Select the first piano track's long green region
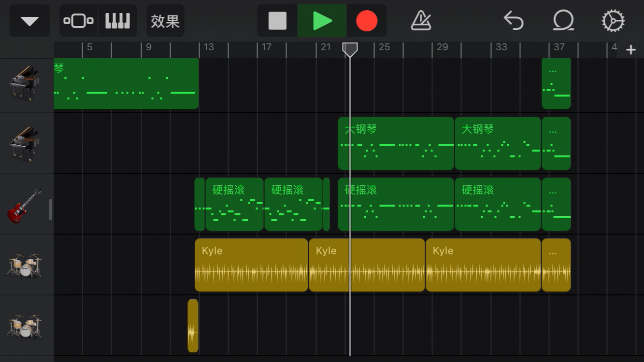 (x=126, y=84)
